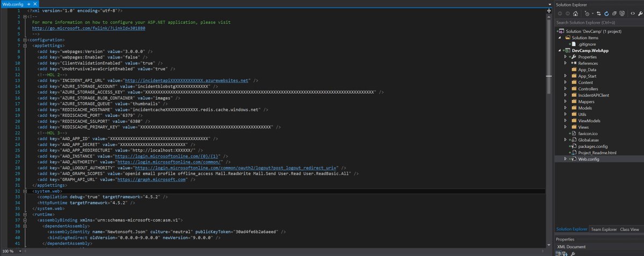Screen dimensions: 644x256
Task: Switch to the Solution Explorer bottom tab
Action: pyautogui.click(x=572, y=229)
